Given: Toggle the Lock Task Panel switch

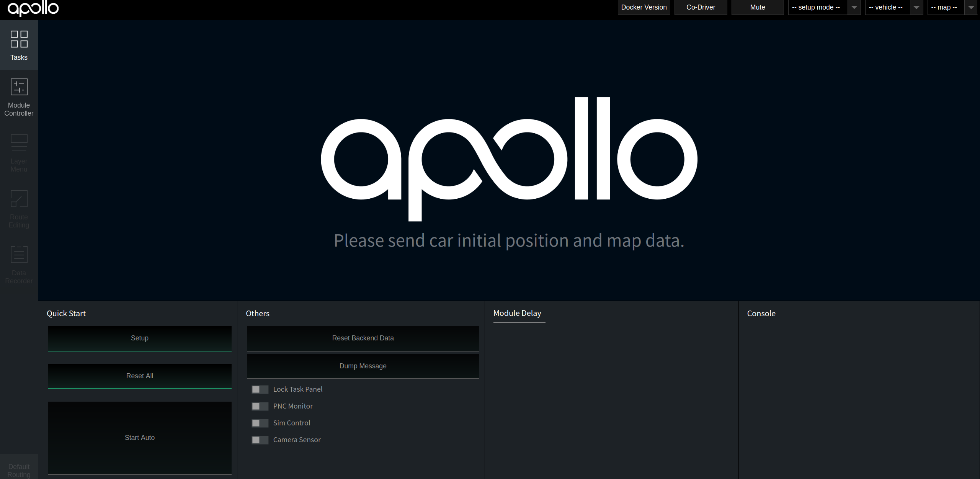Looking at the screenshot, I should click(260, 389).
